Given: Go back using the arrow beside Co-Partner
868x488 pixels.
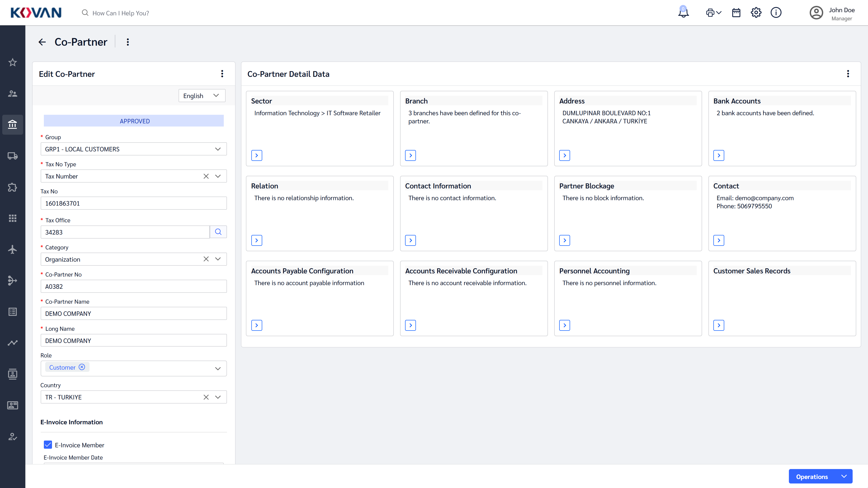Looking at the screenshot, I should [42, 42].
